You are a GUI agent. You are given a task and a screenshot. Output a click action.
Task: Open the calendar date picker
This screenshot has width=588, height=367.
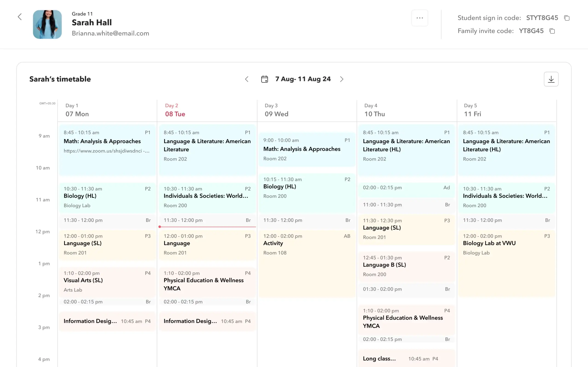[265, 79]
